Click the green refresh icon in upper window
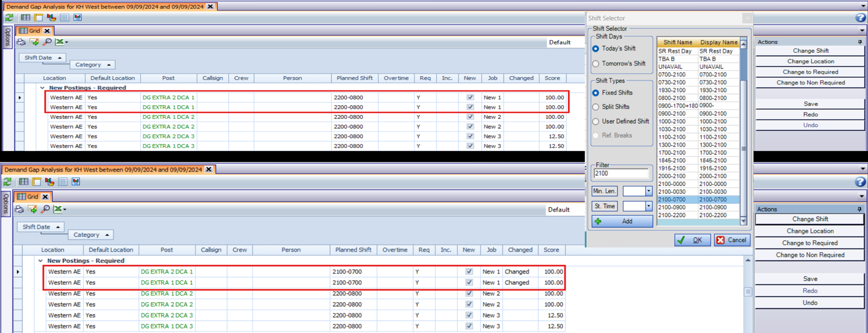The width and height of the screenshot is (868, 333). click(x=9, y=18)
